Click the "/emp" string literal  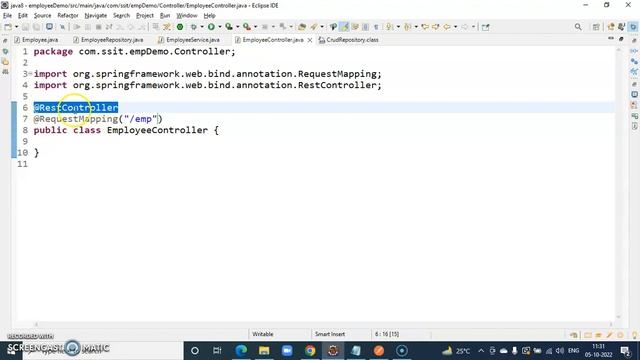[140, 119]
